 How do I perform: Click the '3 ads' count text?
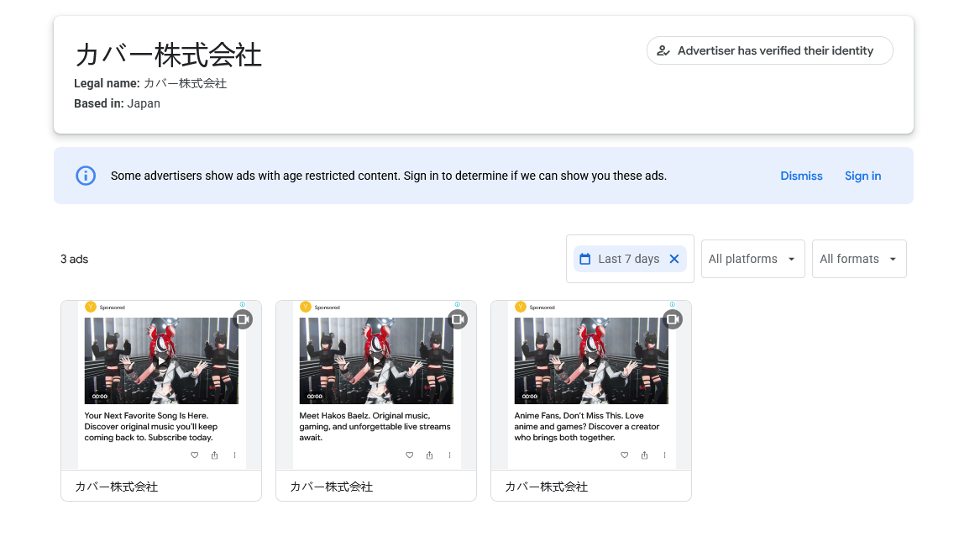click(75, 259)
